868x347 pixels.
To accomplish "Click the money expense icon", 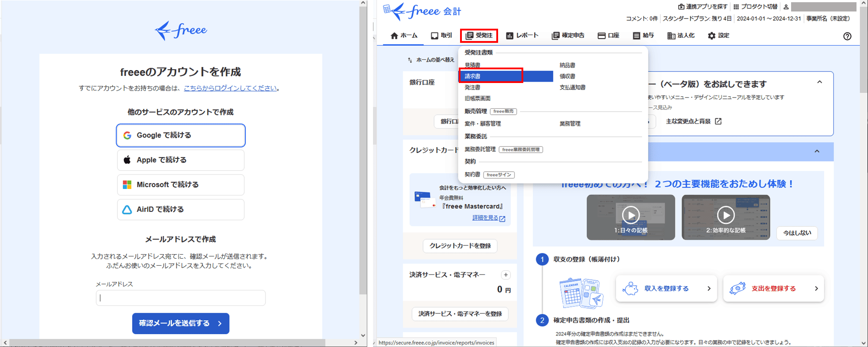I will (737, 289).
